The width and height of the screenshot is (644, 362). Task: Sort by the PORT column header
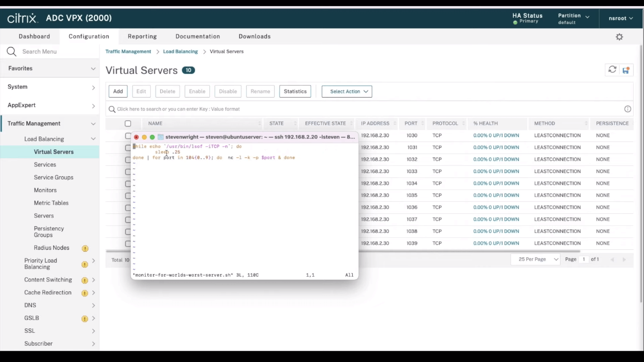pos(411,123)
